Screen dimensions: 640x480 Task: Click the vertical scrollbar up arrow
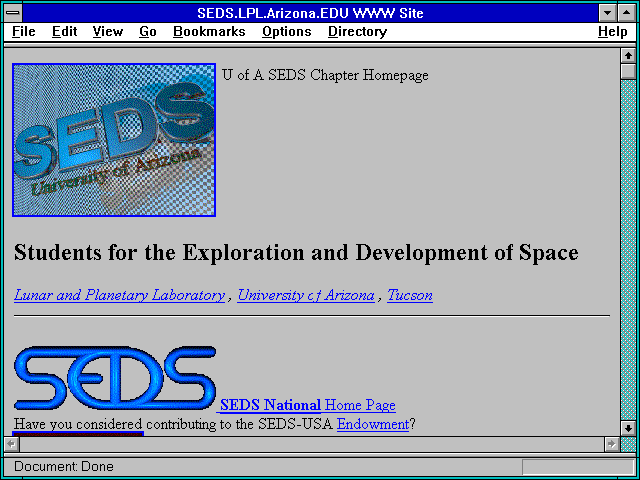click(628, 56)
